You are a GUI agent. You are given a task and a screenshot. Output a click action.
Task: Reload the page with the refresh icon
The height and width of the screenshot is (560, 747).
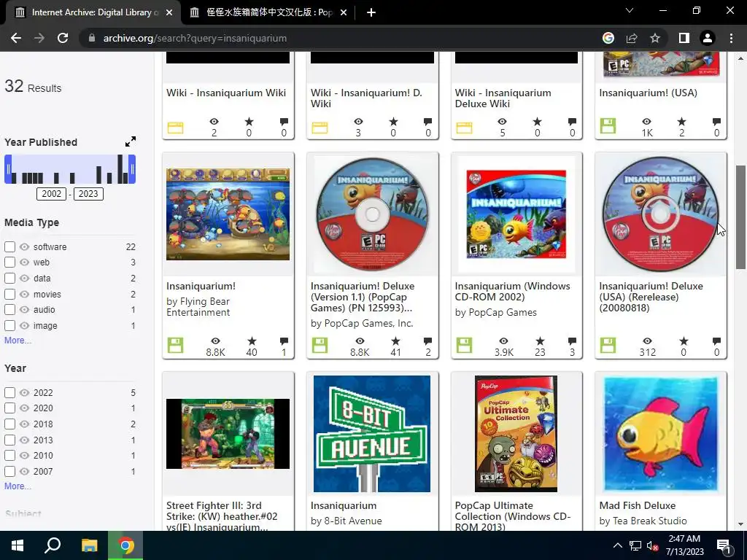(x=63, y=38)
